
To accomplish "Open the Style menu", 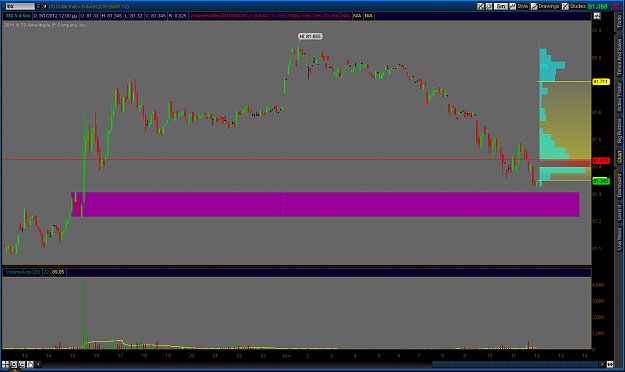I will pyautogui.click(x=519, y=6).
